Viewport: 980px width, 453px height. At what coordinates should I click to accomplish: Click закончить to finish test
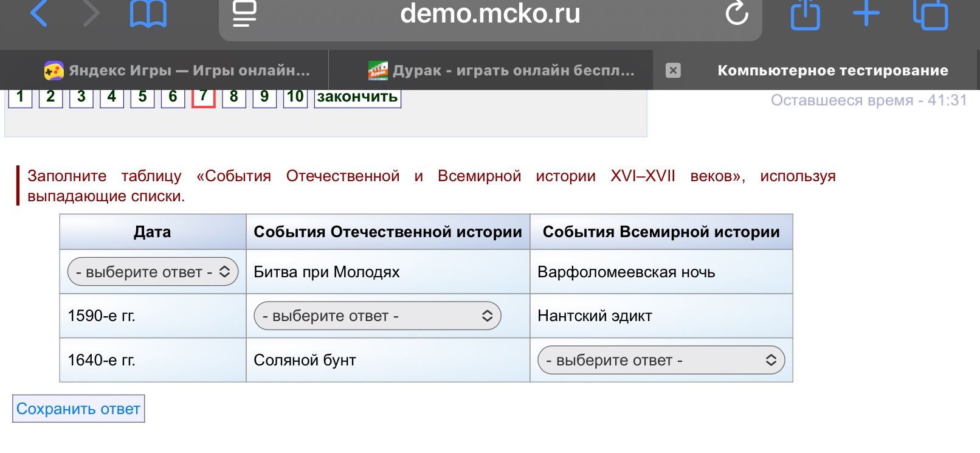coord(357,97)
